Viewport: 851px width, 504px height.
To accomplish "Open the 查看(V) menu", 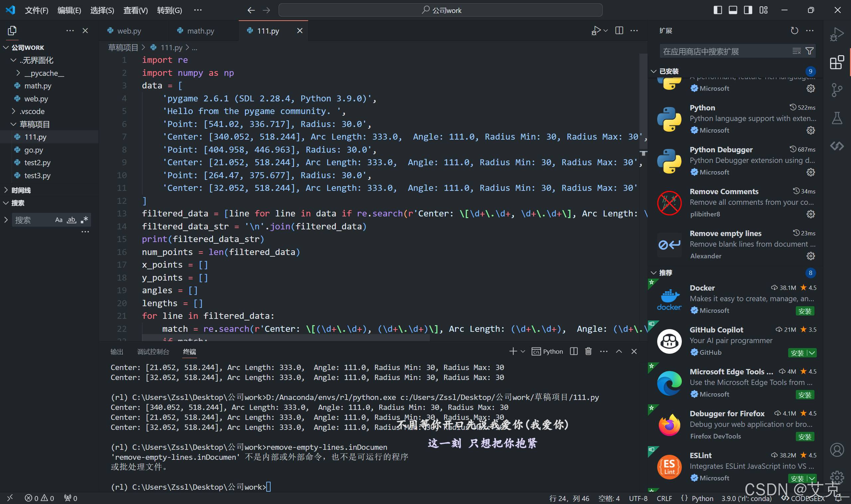I will (135, 11).
